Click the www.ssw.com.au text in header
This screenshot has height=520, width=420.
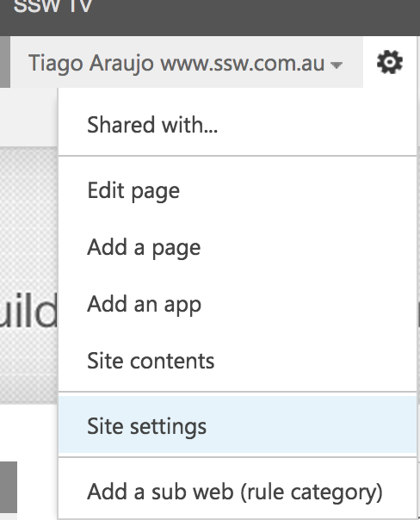(x=243, y=63)
